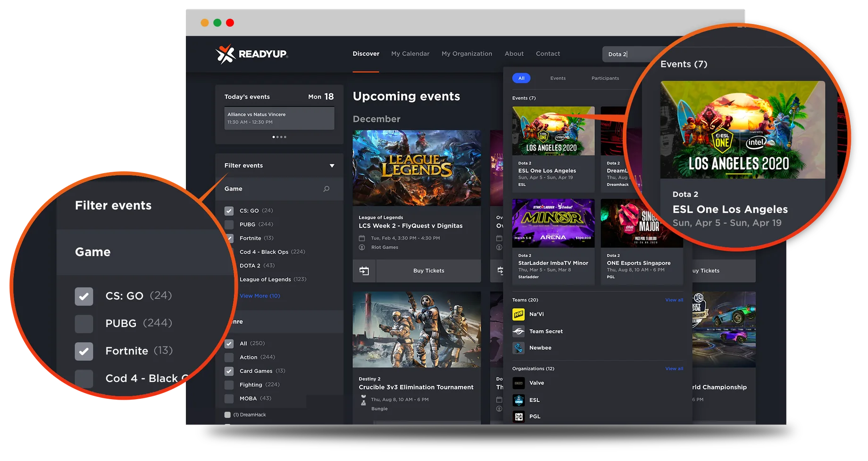868x461 pixels.
Task: Expand View More (10) games
Action: 259,296
